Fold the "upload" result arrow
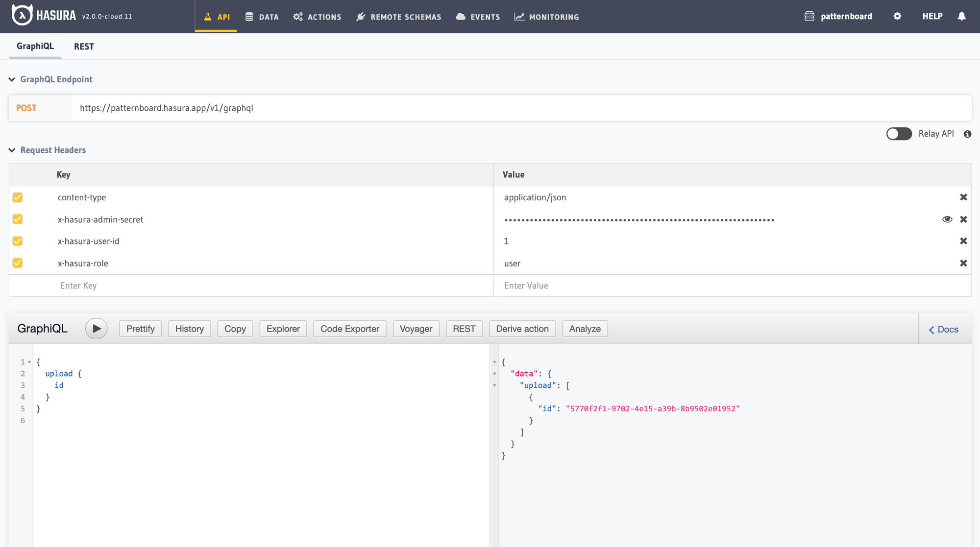Viewport: 980px width, 547px height. [x=494, y=386]
